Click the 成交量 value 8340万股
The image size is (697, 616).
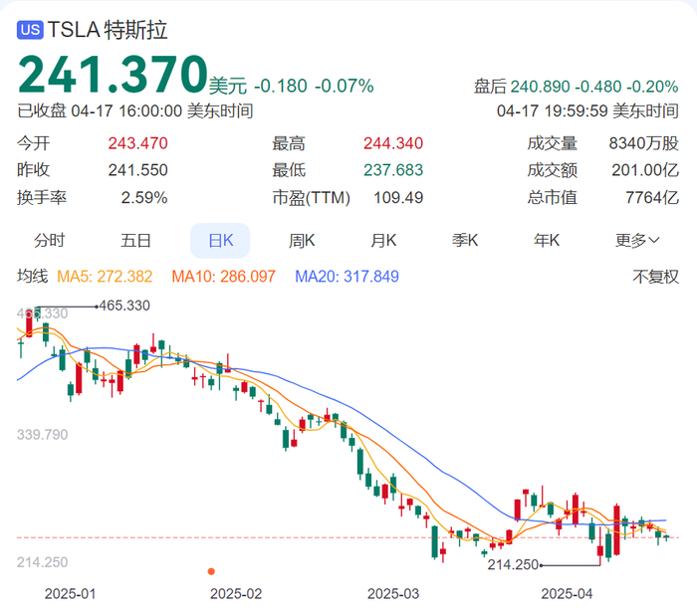coord(643,143)
